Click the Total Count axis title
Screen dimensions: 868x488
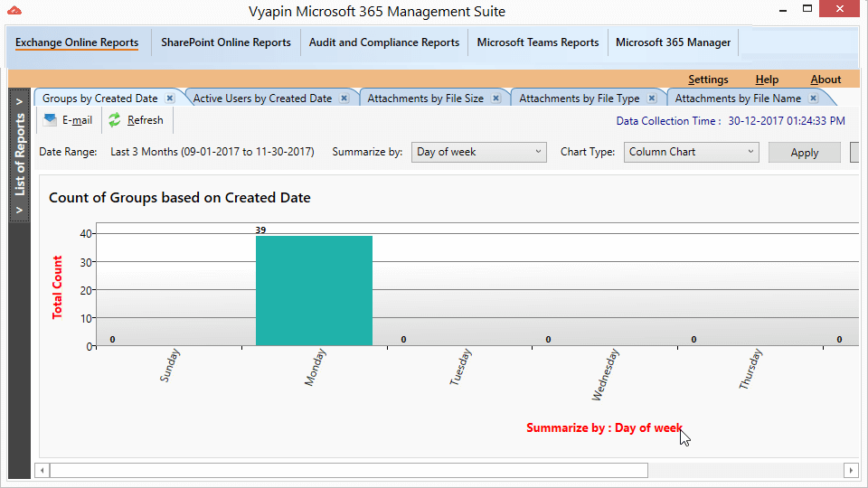click(x=57, y=287)
